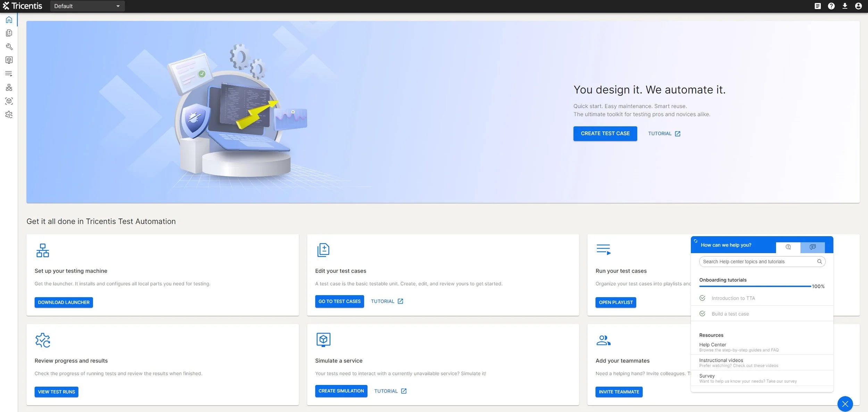The width and height of the screenshot is (868, 412).
Task: Click the wrench tools sidebar icon
Action: pos(9,46)
